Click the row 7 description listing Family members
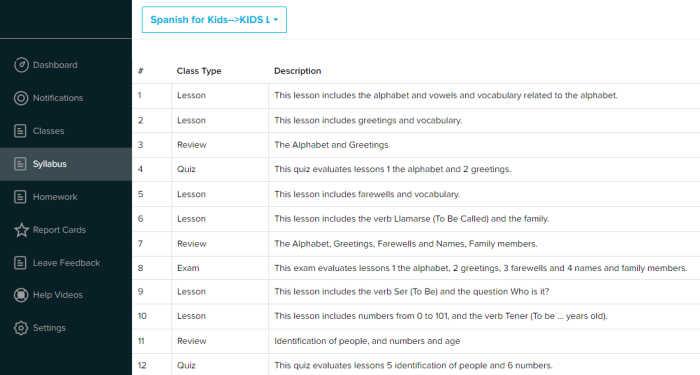This screenshot has height=375, width=700. pyautogui.click(x=406, y=244)
